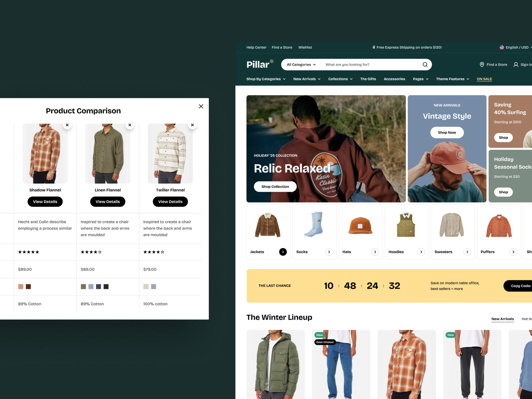The width and height of the screenshot is (532, 399).
Task: Select Twiller Flannel beige color swatch
Action: pos(146,287)
